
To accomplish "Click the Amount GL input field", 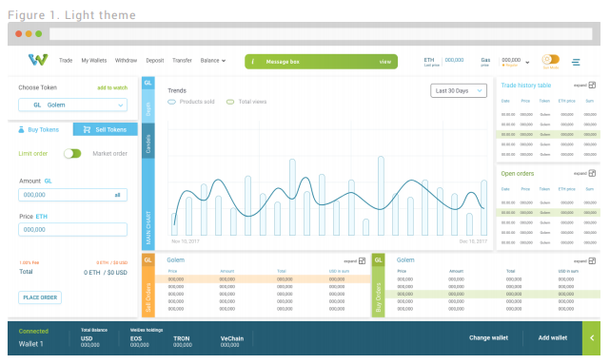I will [72, 195].
